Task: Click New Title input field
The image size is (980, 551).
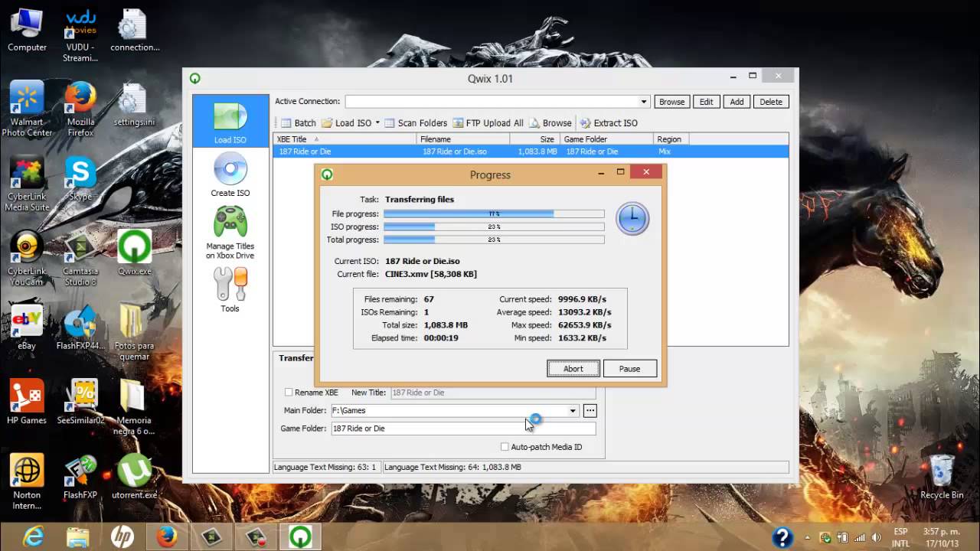Action: pyautogui.click(x=493, y=393)
